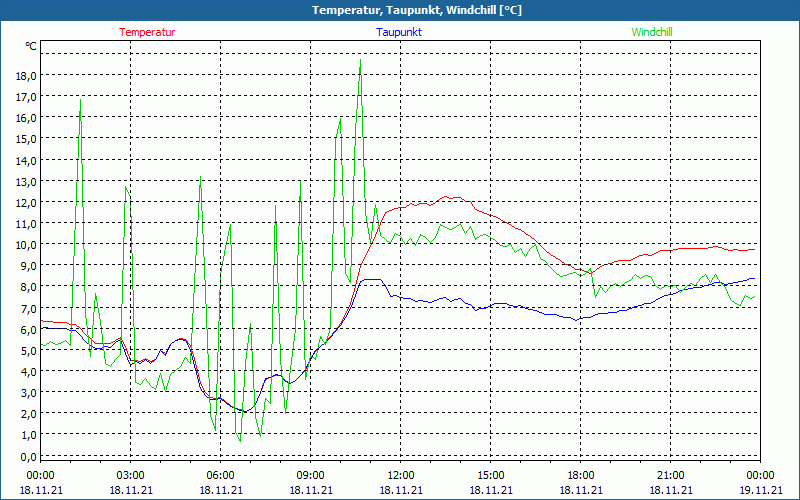Click the '18,0' y-axis value
800x500 pixels.
[x=27, y=76]
